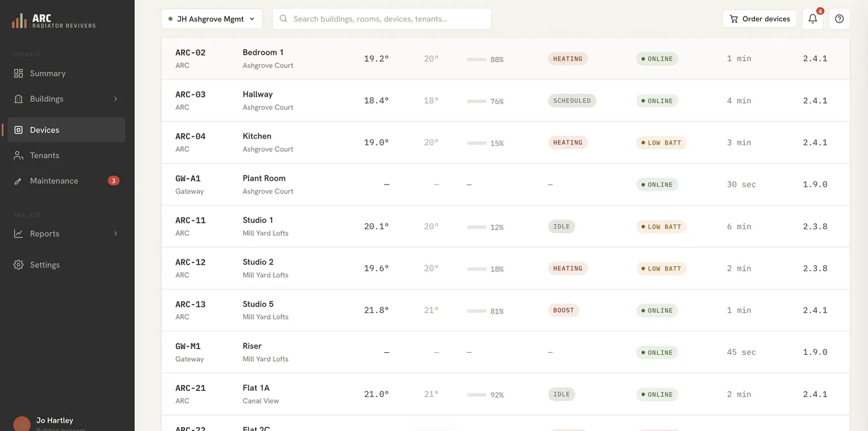Click LOW BATT status for ARC-12
Viewport: 868px width, 431px height.
[661, 269]
